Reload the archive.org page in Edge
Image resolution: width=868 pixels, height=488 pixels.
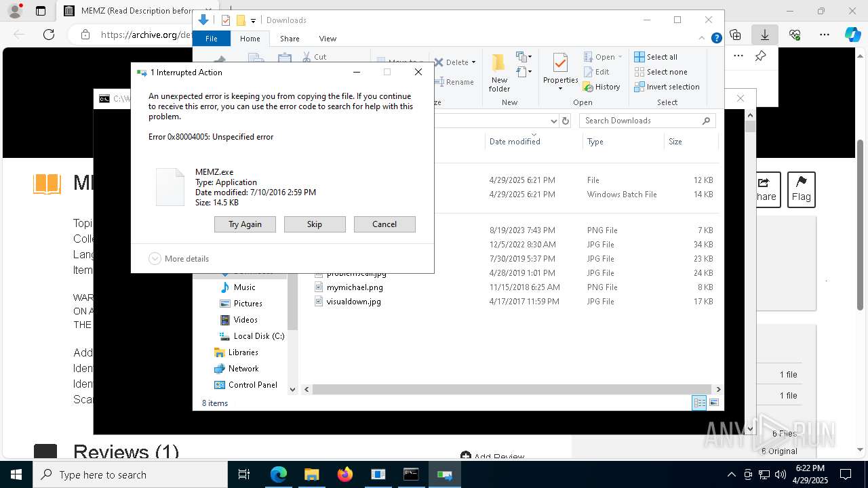[x=49, y=35]
